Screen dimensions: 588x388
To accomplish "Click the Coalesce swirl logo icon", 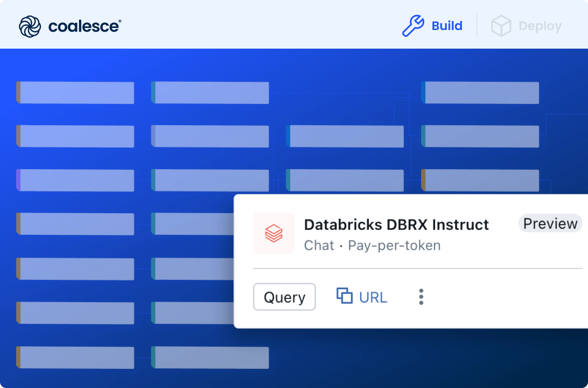I will 30,26.
